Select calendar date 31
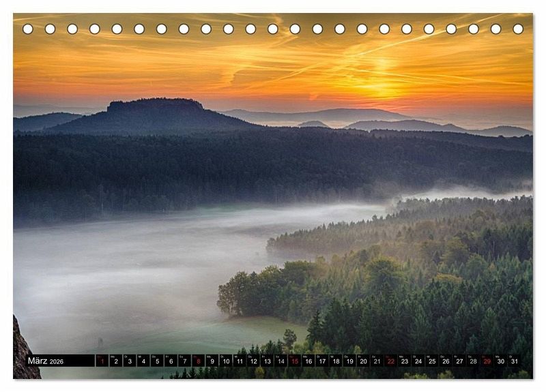 (515, 361)
